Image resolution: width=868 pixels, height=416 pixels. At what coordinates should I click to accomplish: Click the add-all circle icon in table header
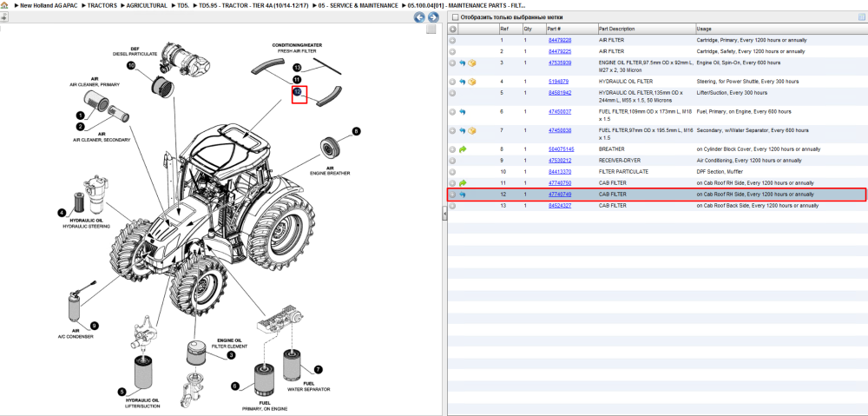point(453,29)
